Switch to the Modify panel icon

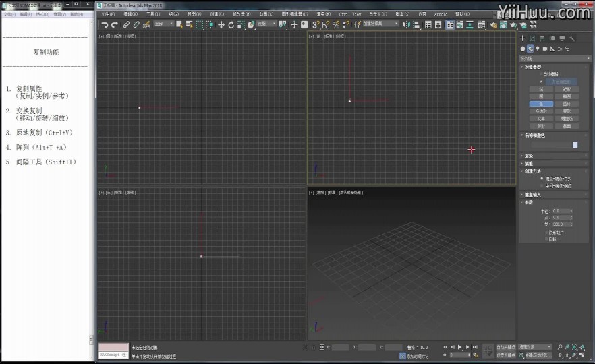click(x=532, y=38)
